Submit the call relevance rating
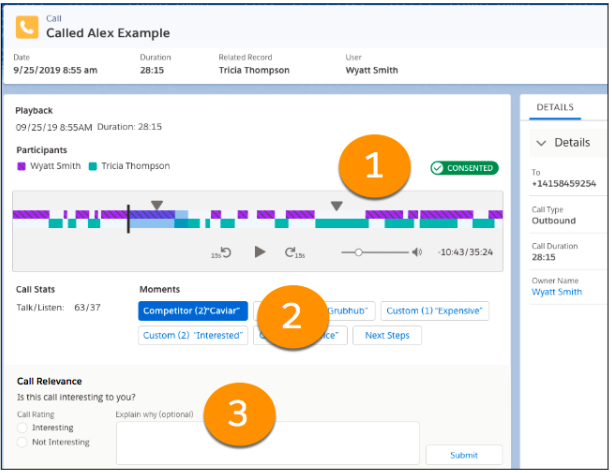This screenshot has width=612, height=473. (463, 455)
